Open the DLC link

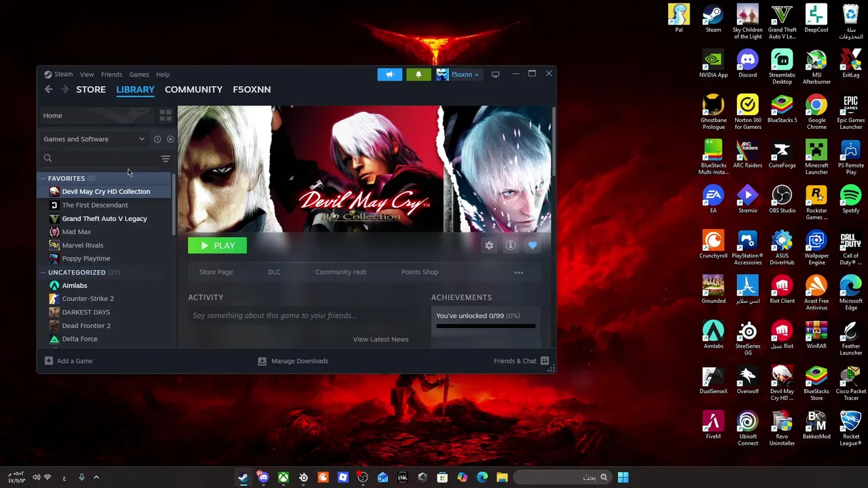click(274, 272)
